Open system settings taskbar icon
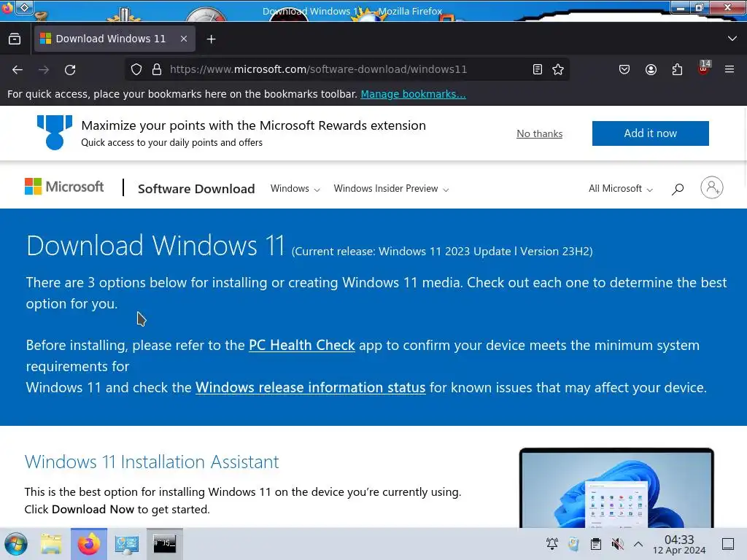This screenshot has width=747, height=560. click(127, 544)
